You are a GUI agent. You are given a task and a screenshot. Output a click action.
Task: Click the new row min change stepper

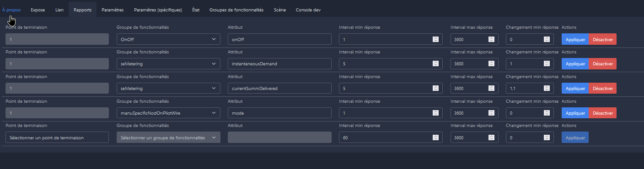click(x=547, y=137)
